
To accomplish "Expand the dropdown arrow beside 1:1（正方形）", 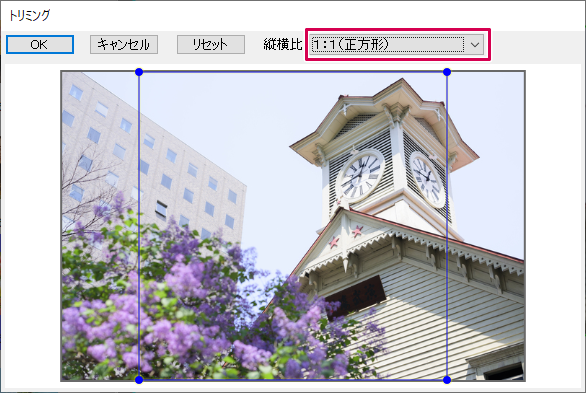I will 475,44.
